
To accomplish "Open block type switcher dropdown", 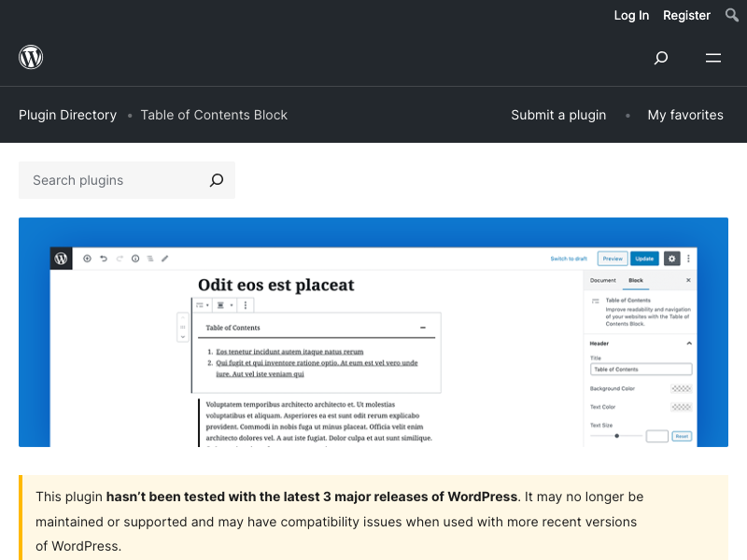I will 202,305.
